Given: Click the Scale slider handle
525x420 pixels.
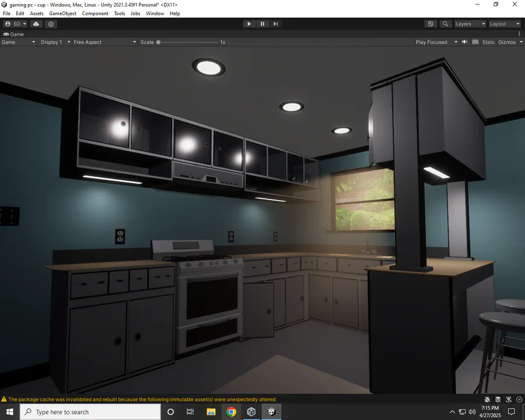Looking at the screenshot, I should (158, 42).
